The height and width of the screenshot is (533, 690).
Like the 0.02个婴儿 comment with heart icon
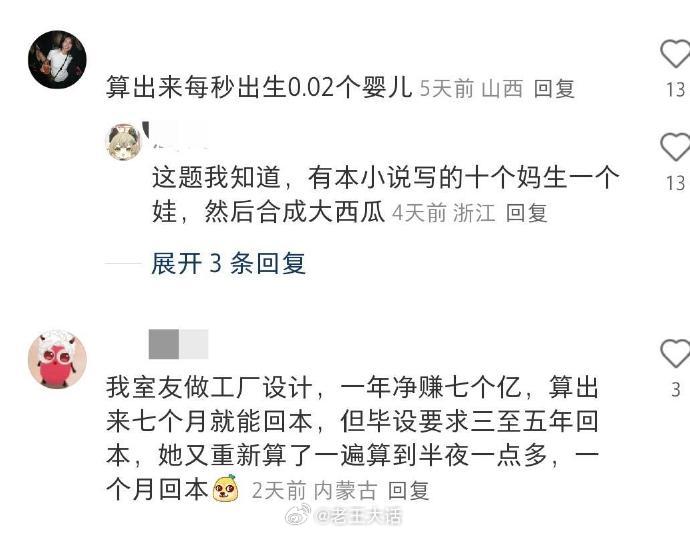tap(675, 53)
